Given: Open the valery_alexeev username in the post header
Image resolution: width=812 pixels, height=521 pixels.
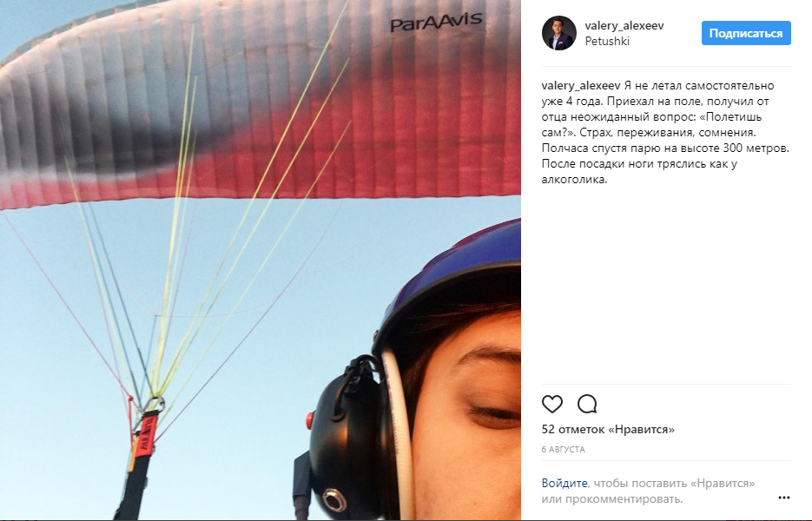Looking at the screenshot, I should point(624,25).
